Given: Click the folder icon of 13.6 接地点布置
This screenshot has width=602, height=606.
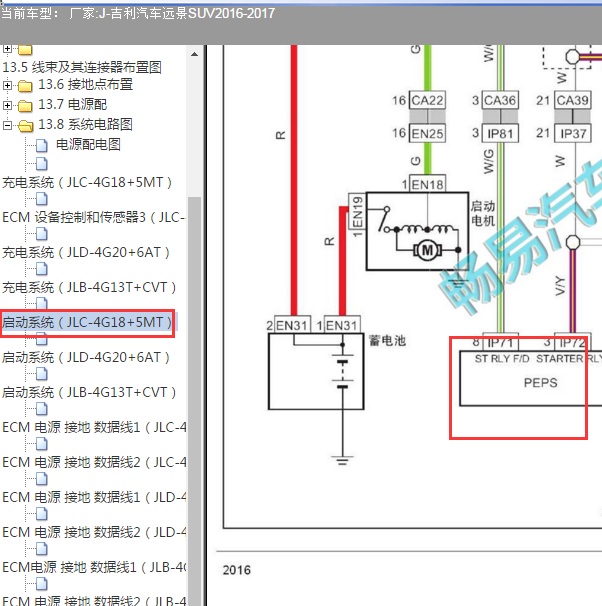Looking at the screenshot, I should click(25, 86).
